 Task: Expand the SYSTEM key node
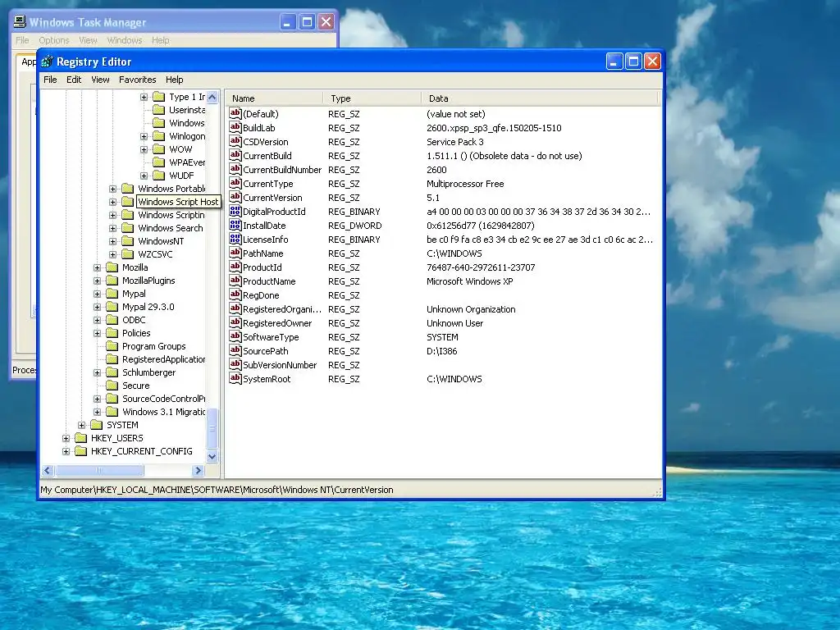point(81,425)
